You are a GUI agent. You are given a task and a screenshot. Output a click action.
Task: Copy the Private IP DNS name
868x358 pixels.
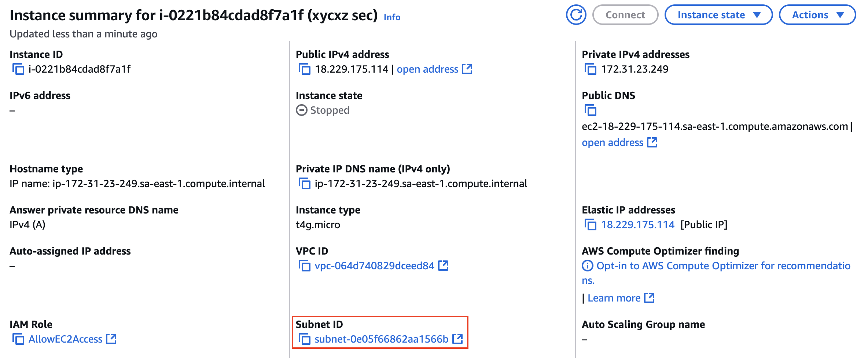(x=305, y=184)
